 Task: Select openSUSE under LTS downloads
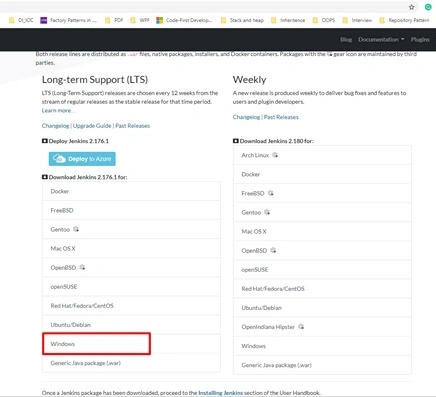pyautogui.click(x=131, y=287)
